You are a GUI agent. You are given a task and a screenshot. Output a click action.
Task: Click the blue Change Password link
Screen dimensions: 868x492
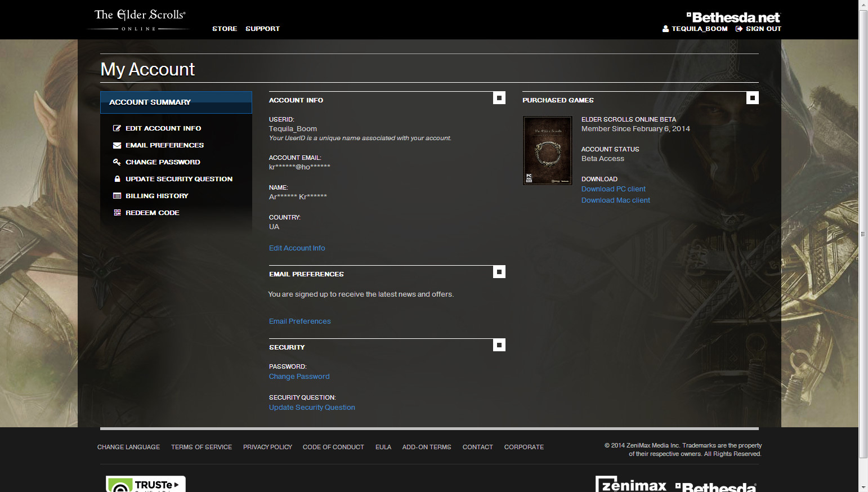(x=299, y=377)
